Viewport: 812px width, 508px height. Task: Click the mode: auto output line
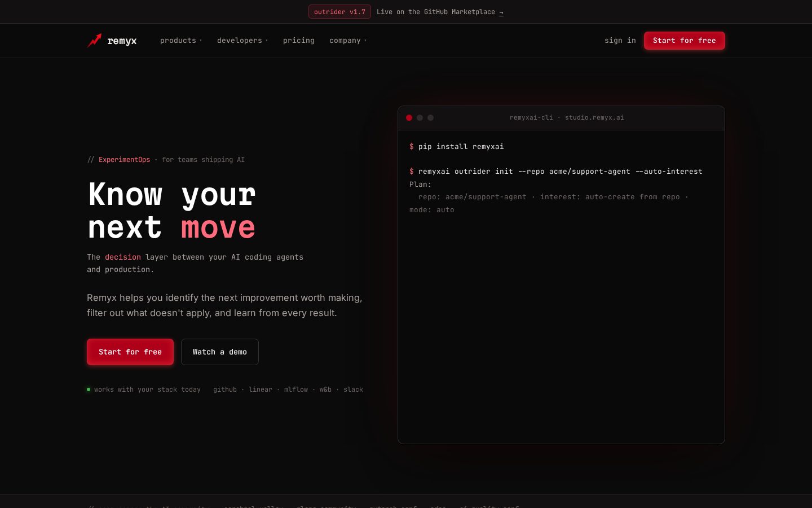pyautogui.click(x=432, y=209)
